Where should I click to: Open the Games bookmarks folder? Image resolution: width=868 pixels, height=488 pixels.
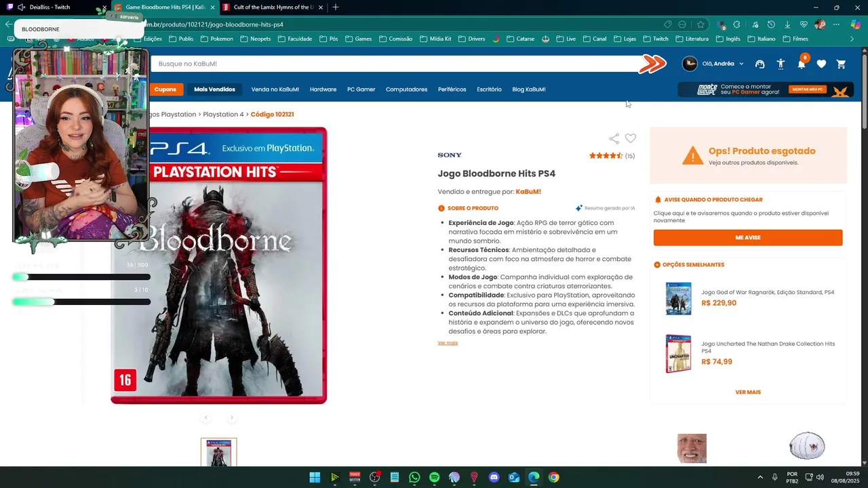tap(359, 39)
